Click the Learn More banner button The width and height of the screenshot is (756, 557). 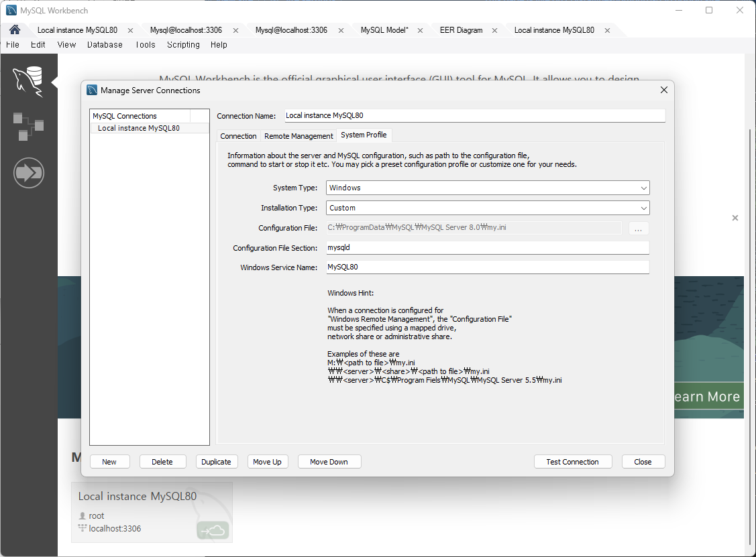[x=708, y=397]
